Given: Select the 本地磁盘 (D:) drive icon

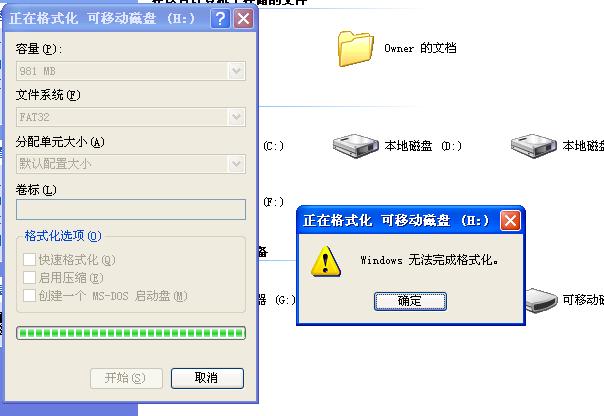Looking at the screenshot, I should [x=356, y=146].
